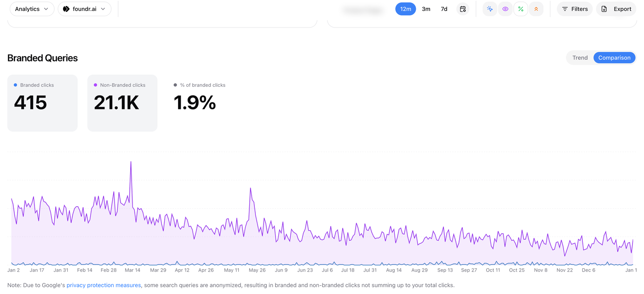Toggle the orange average position arrows icon
This screenshot has width=644, height=294.
tap(536, 9)
